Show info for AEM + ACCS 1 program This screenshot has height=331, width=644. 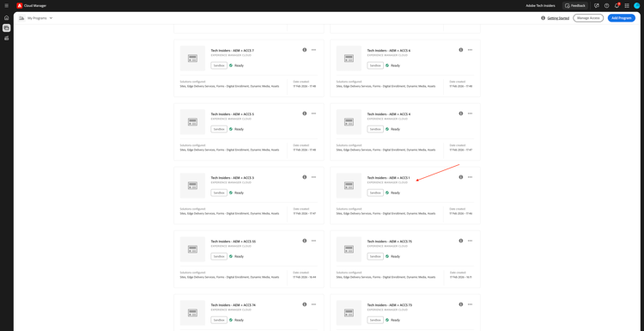tap(461, 177)
